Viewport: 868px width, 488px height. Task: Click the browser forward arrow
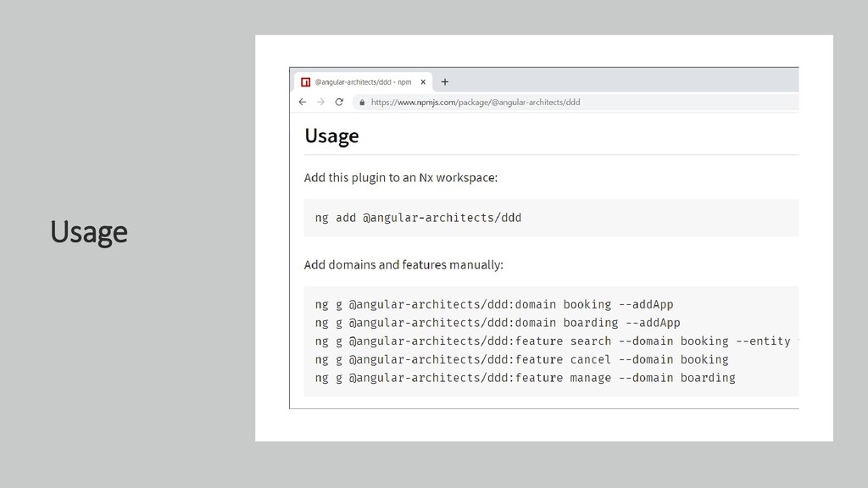click(x=320, y=102)
